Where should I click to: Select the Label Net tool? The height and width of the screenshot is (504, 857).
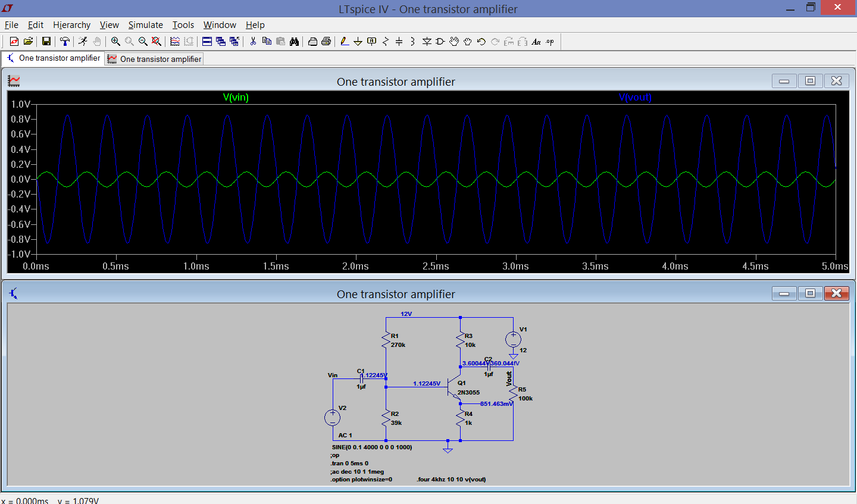point(372,41)
